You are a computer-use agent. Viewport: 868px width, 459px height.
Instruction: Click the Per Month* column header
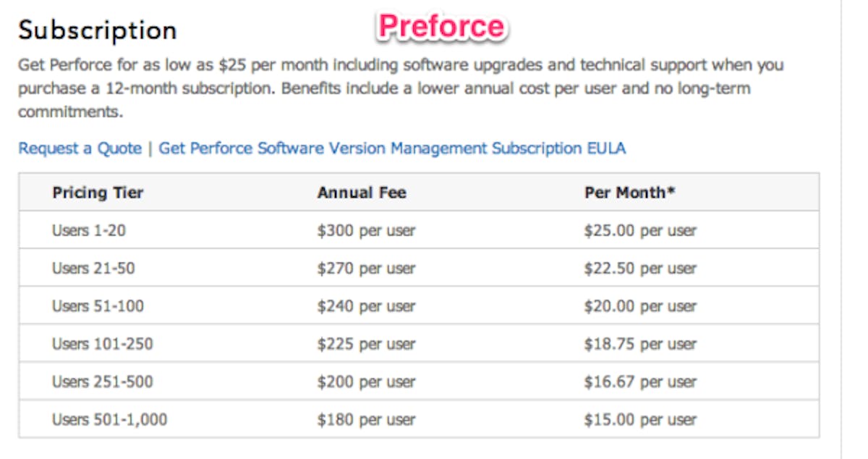629,193
